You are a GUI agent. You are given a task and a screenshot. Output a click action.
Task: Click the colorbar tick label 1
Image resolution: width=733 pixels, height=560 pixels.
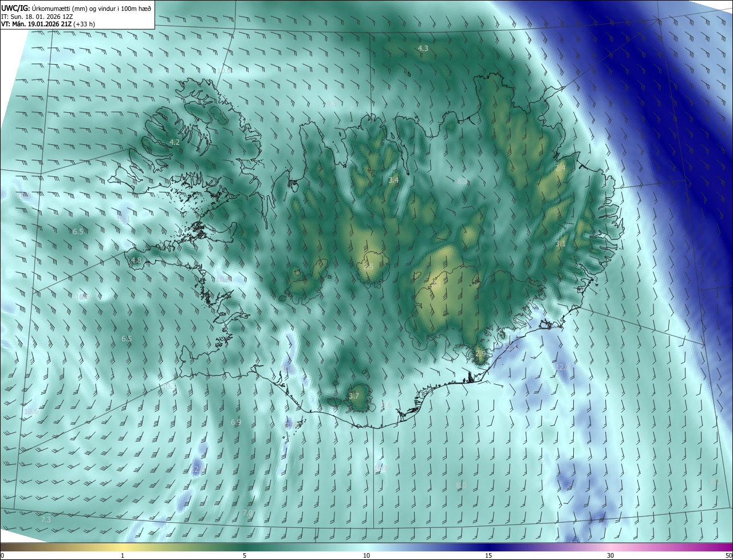tap(123, 555)
